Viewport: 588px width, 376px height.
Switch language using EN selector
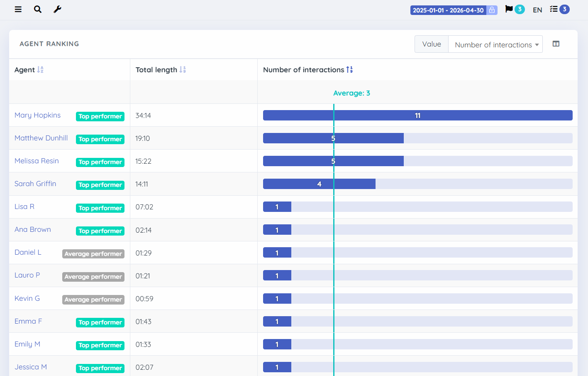pos(537,10)
